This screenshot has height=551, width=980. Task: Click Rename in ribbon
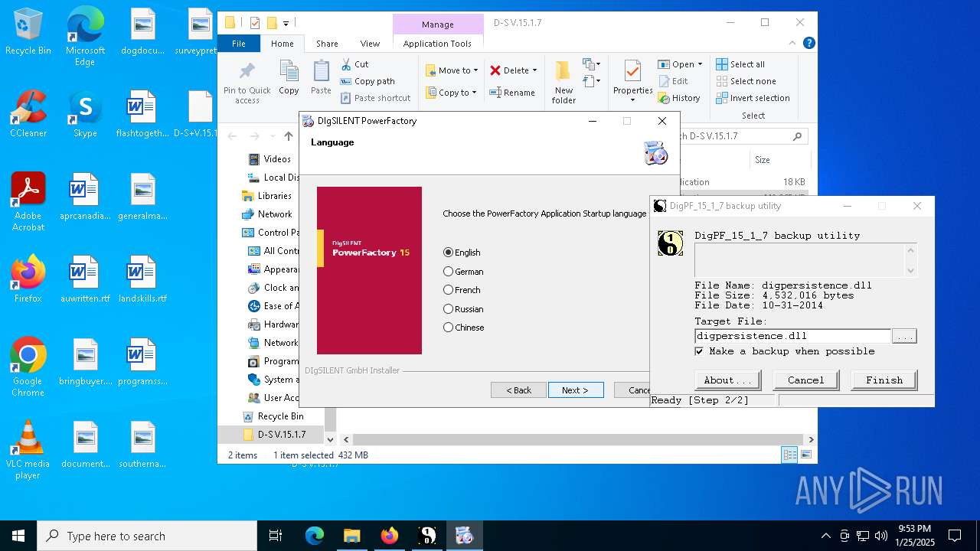pos(512,93)
